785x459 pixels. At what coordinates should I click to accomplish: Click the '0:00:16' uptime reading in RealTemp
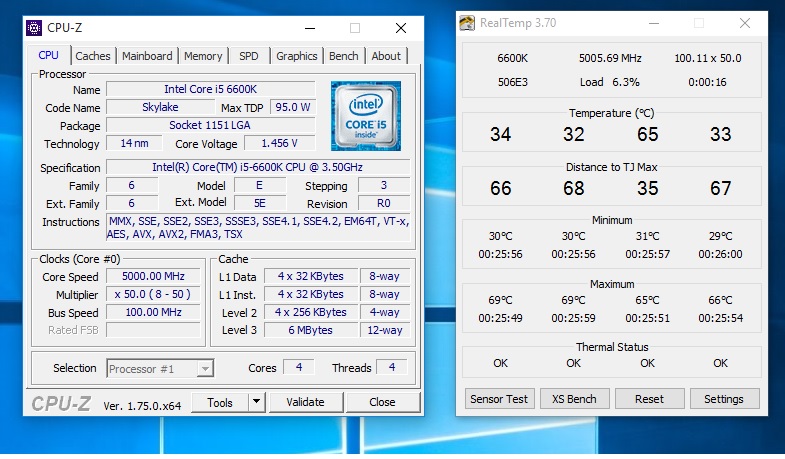tap(707, 82)
